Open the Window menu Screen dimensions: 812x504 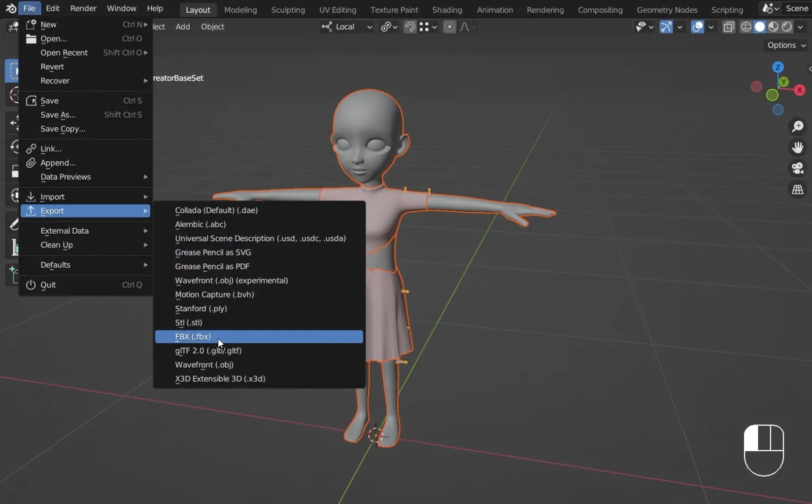121,9
